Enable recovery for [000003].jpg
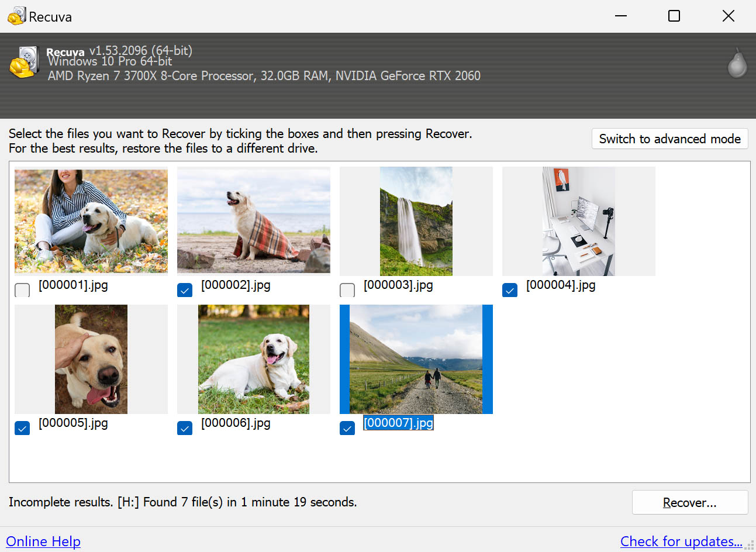 pos(347,289)
